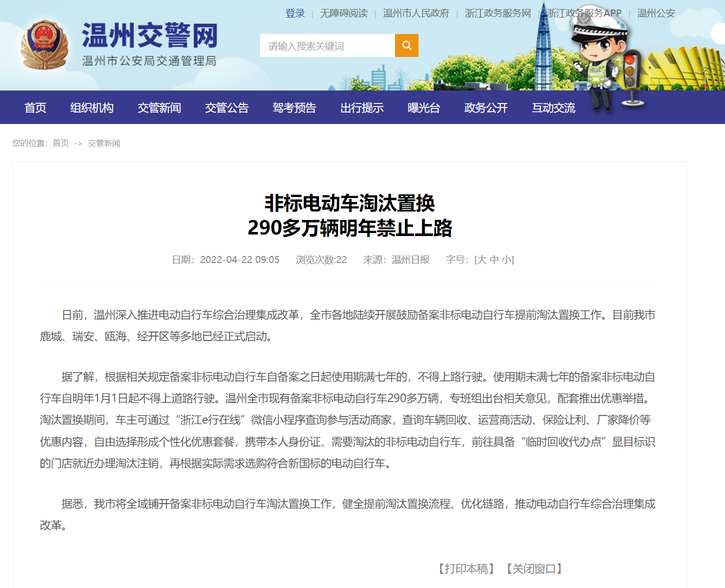Open the 浙江政务服务网 link
Image resolution: width=725 pixels, height=588 pixels.
[x=497, y=13]
